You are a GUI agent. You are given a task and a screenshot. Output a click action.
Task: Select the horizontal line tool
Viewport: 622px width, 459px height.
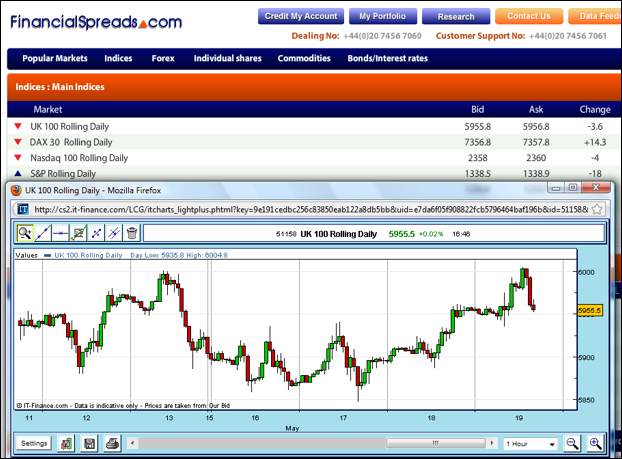coord(61,233)
